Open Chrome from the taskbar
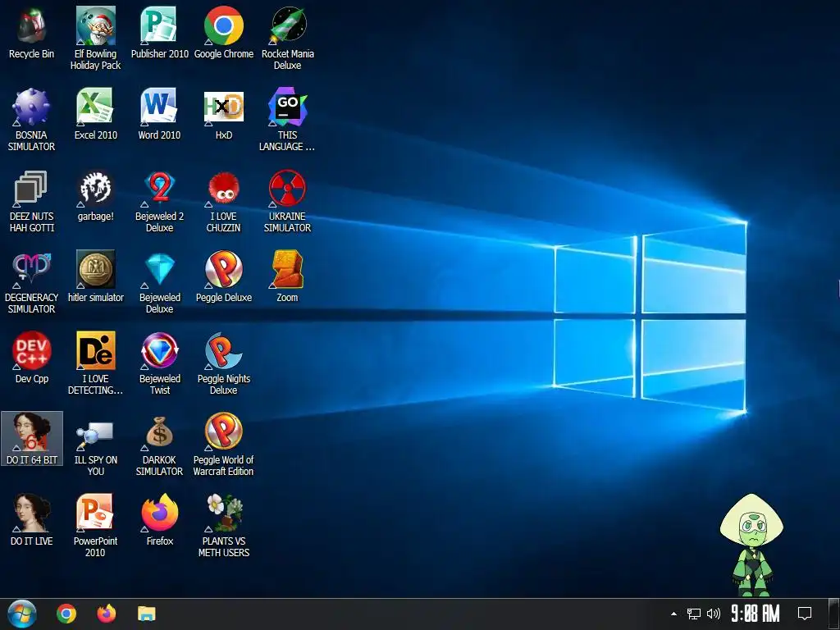Image resolution: width=840 pixels, height=630 pixels. coord(66,614)
